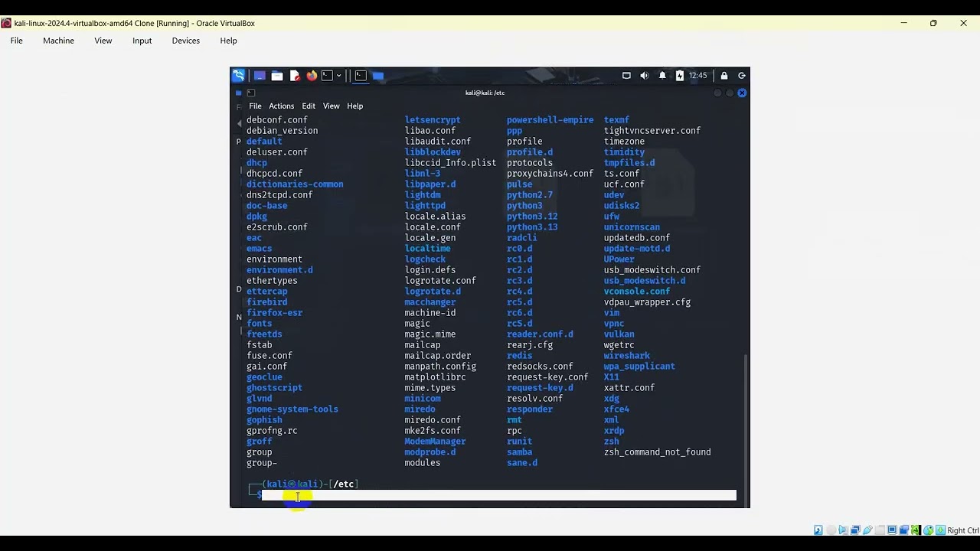Click the 12:45 panel clock
The height and width of the screenshot is (551, 980).
tap(697, 76)
